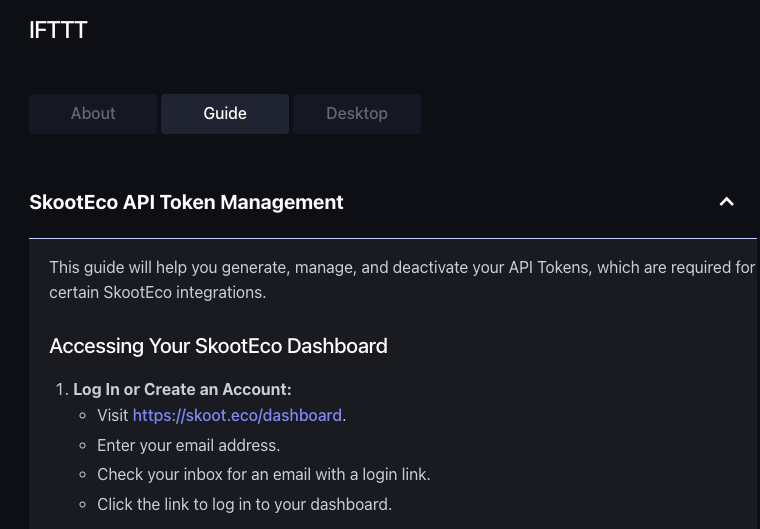Select the Guide tab
This screenshot has width=760, height=529.
(x=225, y=114)
